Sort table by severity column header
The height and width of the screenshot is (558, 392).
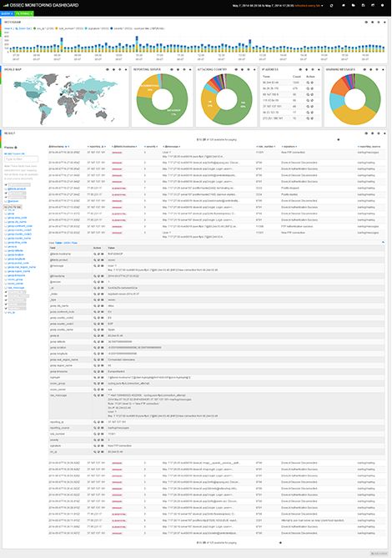(151, 146)
